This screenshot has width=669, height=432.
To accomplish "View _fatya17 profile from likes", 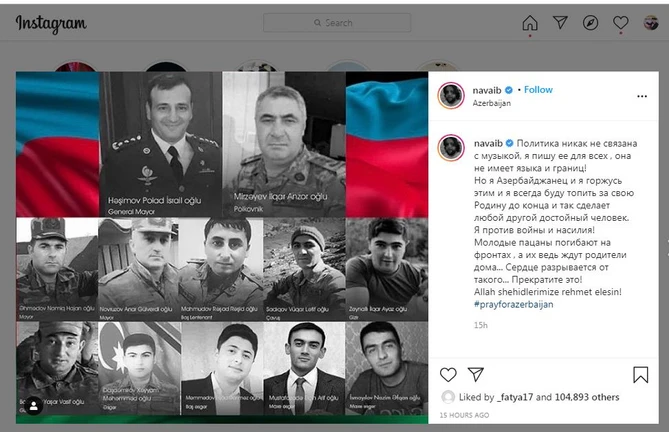I will [x=515, y=397].
